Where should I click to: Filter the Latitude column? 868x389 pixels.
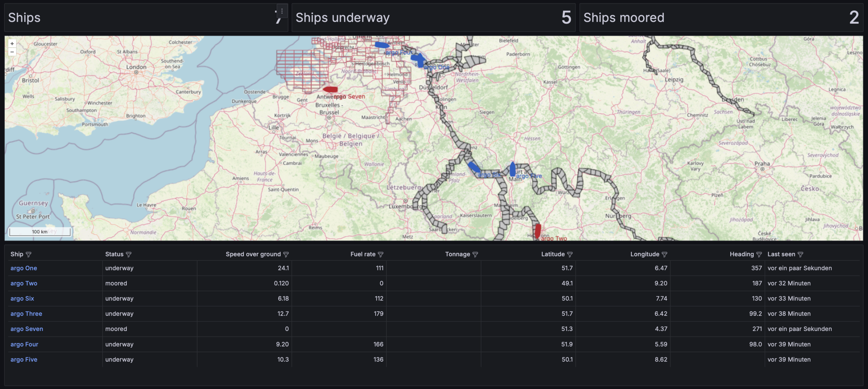(x=570, y=254)
